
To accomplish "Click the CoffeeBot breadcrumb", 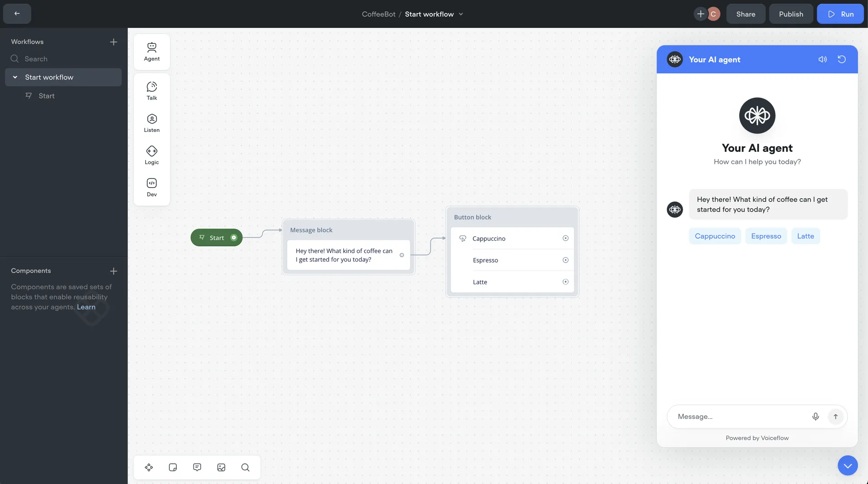I will pyautogui.click(x=378, y=14).
